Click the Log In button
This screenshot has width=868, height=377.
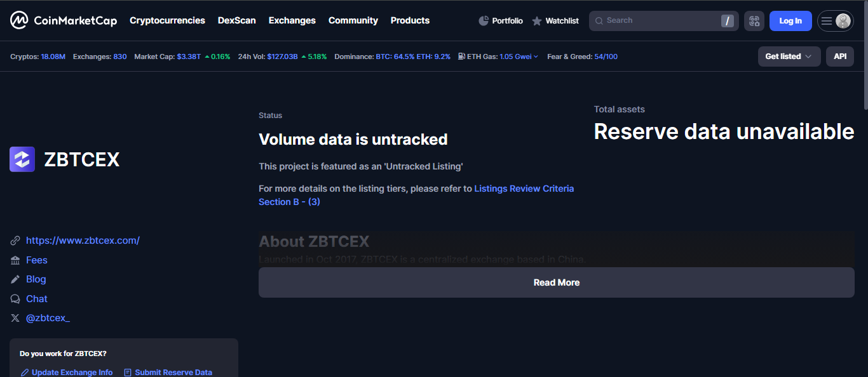point(790,21)
